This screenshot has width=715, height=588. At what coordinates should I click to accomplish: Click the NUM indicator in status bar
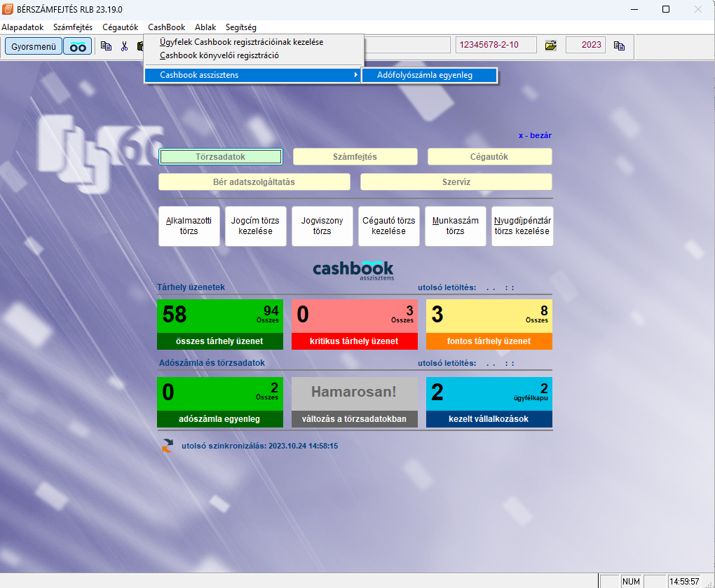tap(631, 582)
